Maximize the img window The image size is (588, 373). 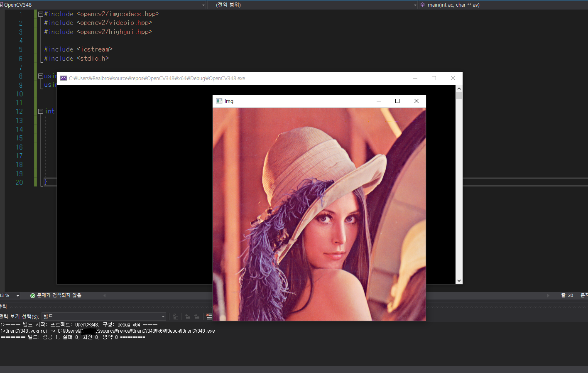coord(397,101)
